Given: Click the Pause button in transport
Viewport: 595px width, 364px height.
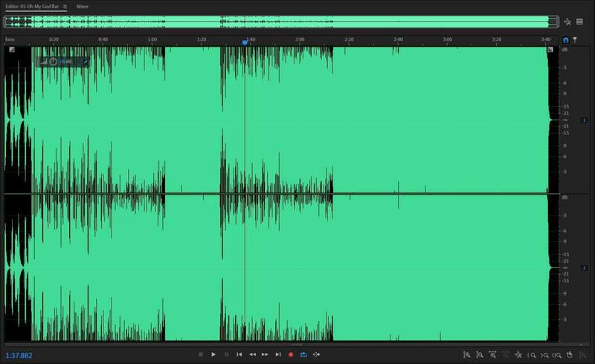Looking at the screenshot, I should coord(227,355).
